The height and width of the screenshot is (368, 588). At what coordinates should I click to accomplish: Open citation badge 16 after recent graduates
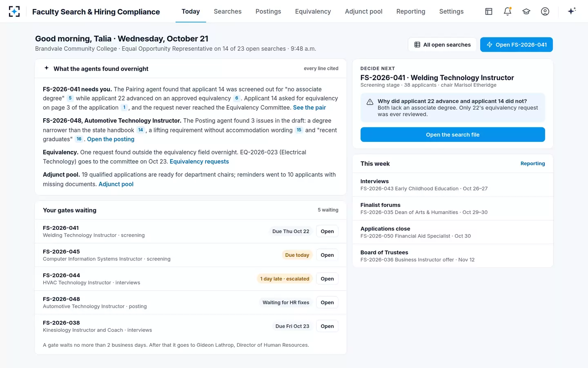(79, 139)
